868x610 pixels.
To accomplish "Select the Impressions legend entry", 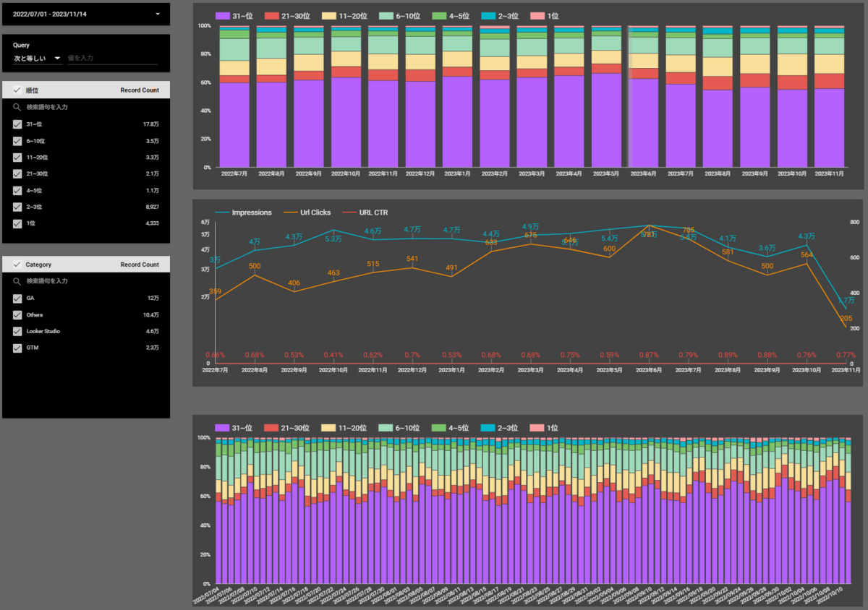I will pos(244,212).
